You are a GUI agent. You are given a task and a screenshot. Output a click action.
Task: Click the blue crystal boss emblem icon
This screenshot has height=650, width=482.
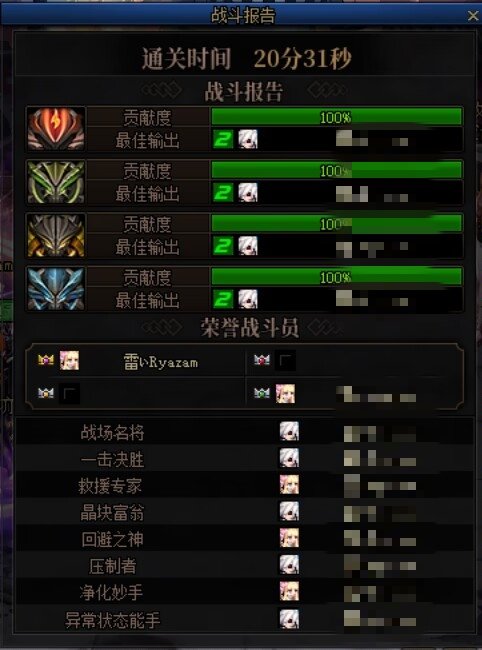coord(56,289)
